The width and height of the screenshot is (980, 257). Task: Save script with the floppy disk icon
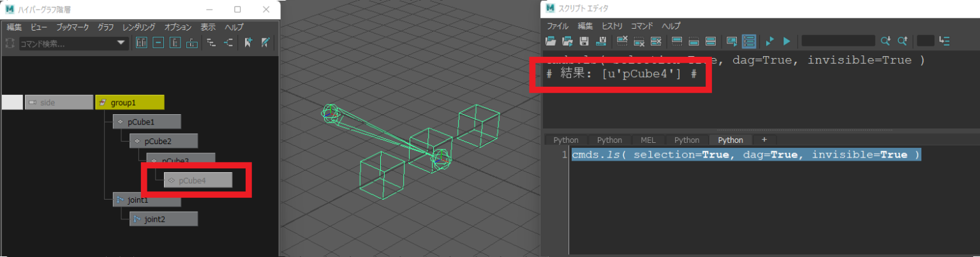tap(583, 41)
